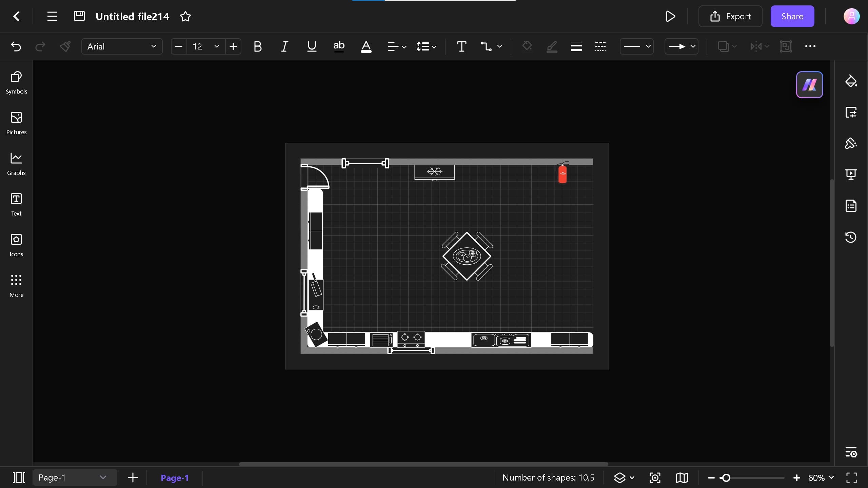This screenshot has width=868, height=488.
Task: Star the Untitled file214 document
Action: tap(185, 16)
